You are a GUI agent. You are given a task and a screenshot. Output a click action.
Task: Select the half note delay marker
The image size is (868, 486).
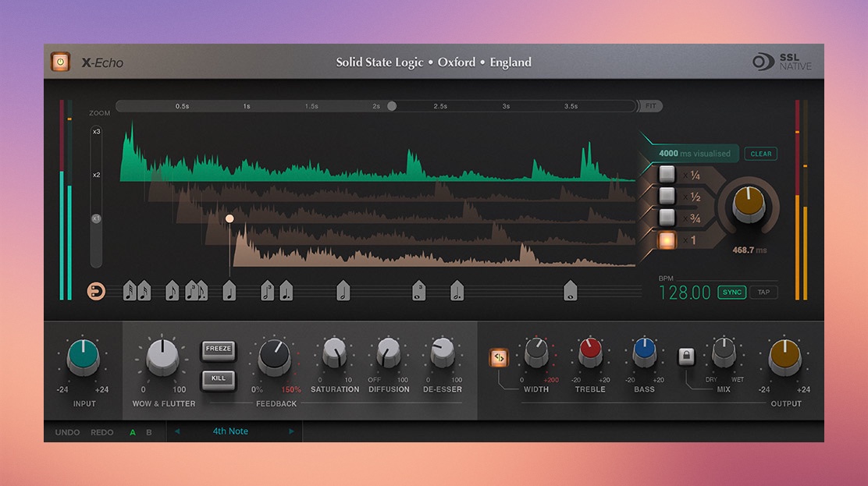point(343,291)
